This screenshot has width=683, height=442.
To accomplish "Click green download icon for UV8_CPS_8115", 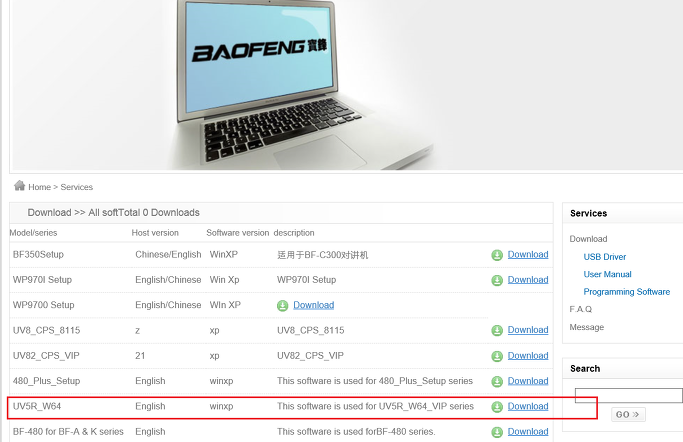I will (x=497, y=331).
